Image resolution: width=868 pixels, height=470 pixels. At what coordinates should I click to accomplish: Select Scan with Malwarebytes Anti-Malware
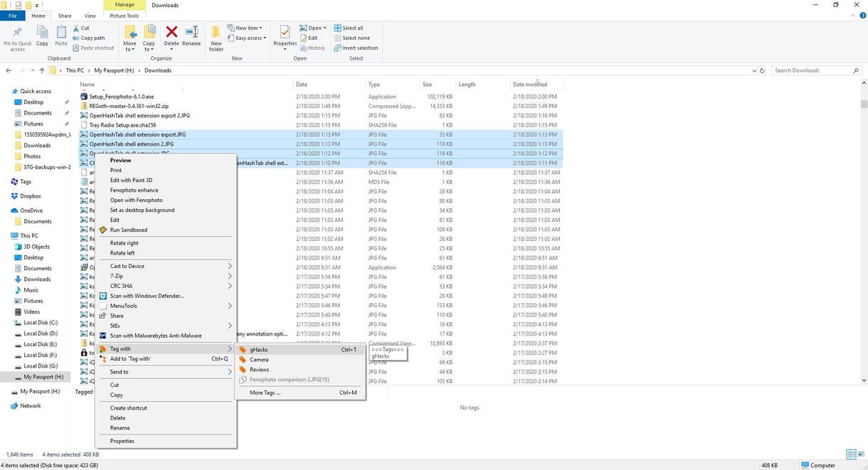click(x=156, y=336)
